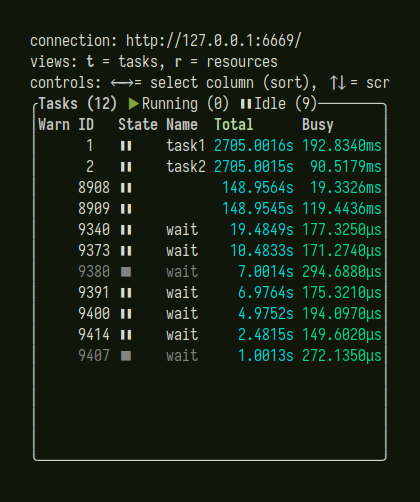
Task: Click the paused state icon for task2
Action: pos(126,167)
